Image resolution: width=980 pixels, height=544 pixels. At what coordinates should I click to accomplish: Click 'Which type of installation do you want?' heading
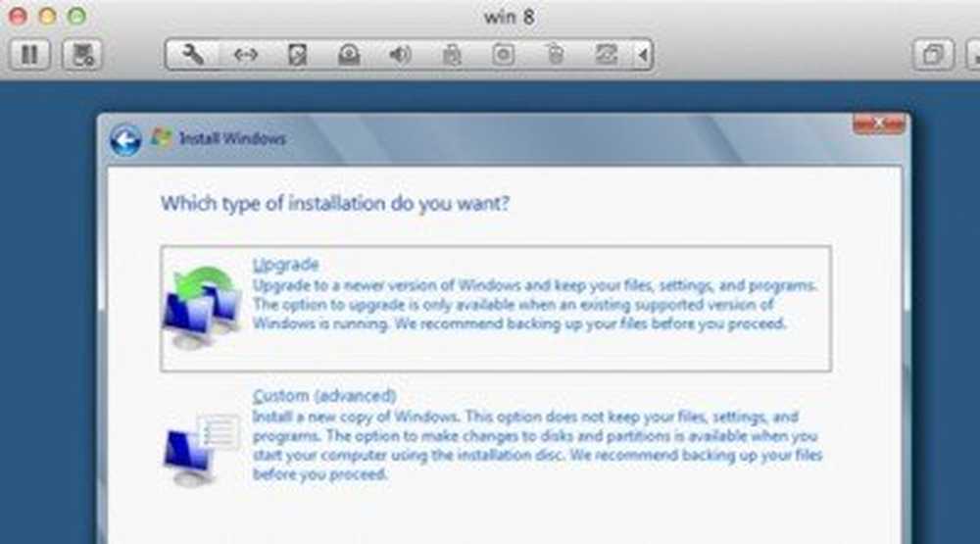coord(335,204)
